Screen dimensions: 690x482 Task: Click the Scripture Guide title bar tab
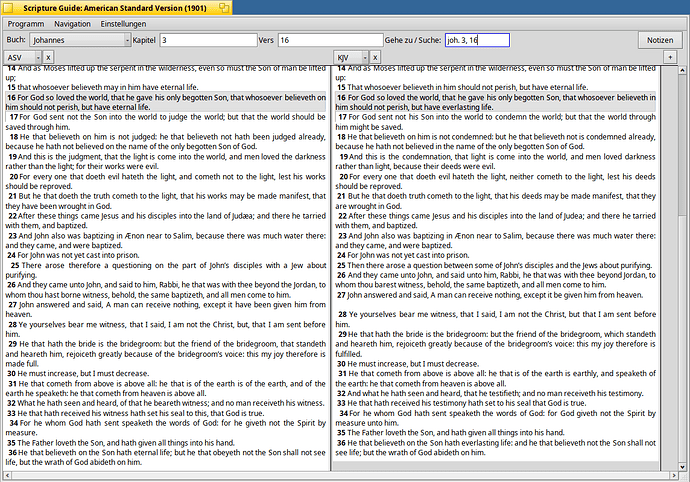point(117,7)
